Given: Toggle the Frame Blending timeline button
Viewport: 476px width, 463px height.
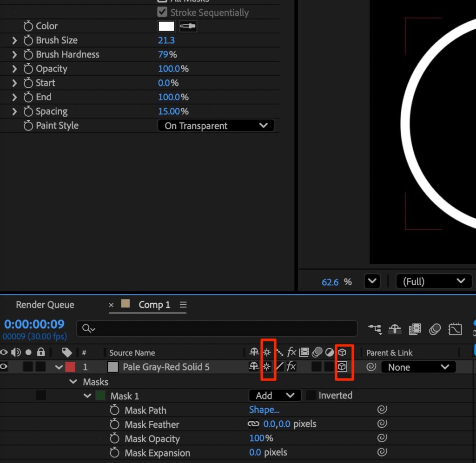Looking at the screenshot, I should tap(415, 329).
